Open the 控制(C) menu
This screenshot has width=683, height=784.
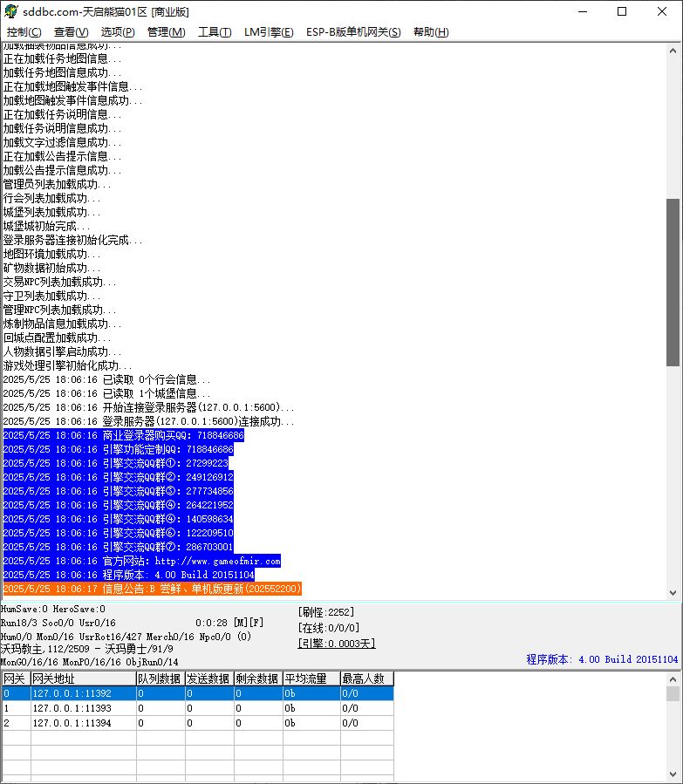24,32
